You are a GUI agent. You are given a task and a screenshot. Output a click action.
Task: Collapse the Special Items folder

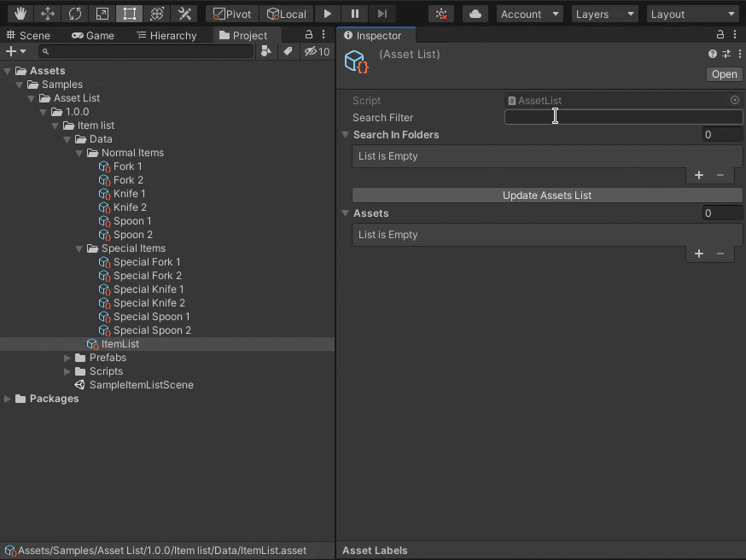click(x=79, y=248)
